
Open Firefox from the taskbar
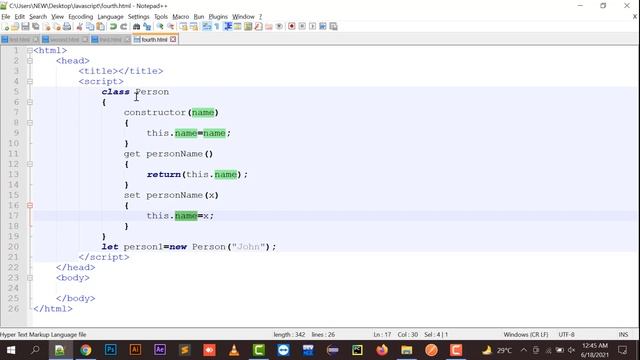coord(382,350)
